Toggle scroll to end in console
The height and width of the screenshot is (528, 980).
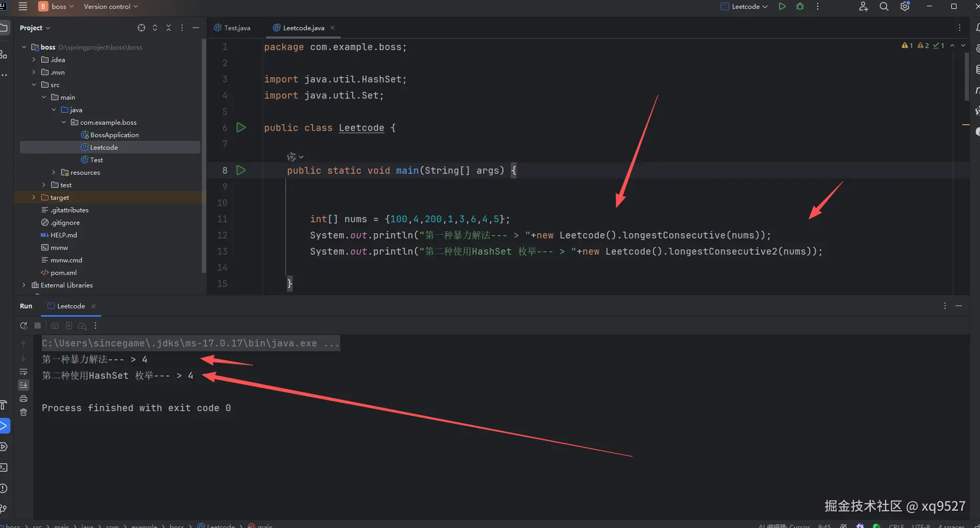pos(23,385)
